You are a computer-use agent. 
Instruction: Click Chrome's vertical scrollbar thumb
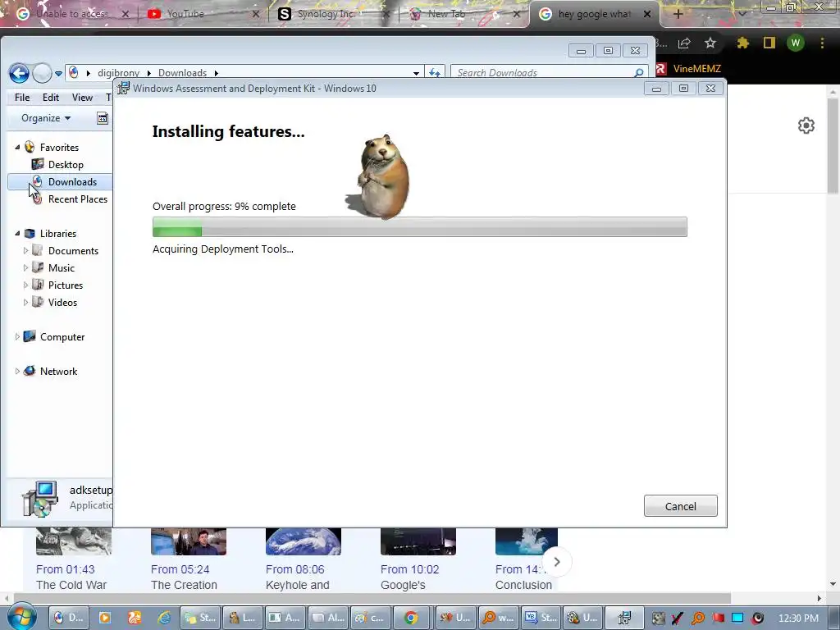833,146
